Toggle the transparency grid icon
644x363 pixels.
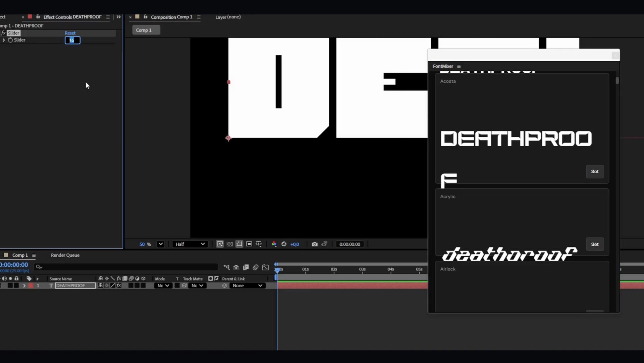[229, 244]
